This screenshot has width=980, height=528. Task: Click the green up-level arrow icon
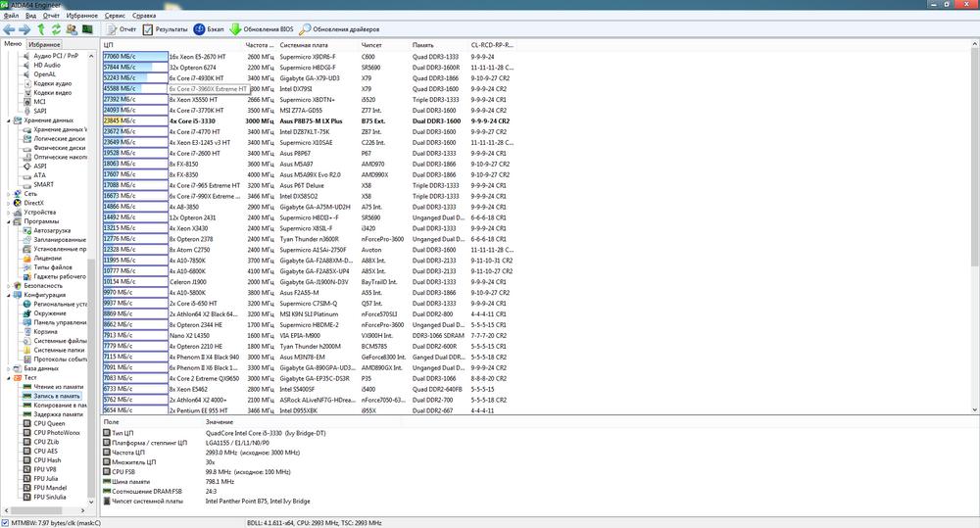coord(40,29)
